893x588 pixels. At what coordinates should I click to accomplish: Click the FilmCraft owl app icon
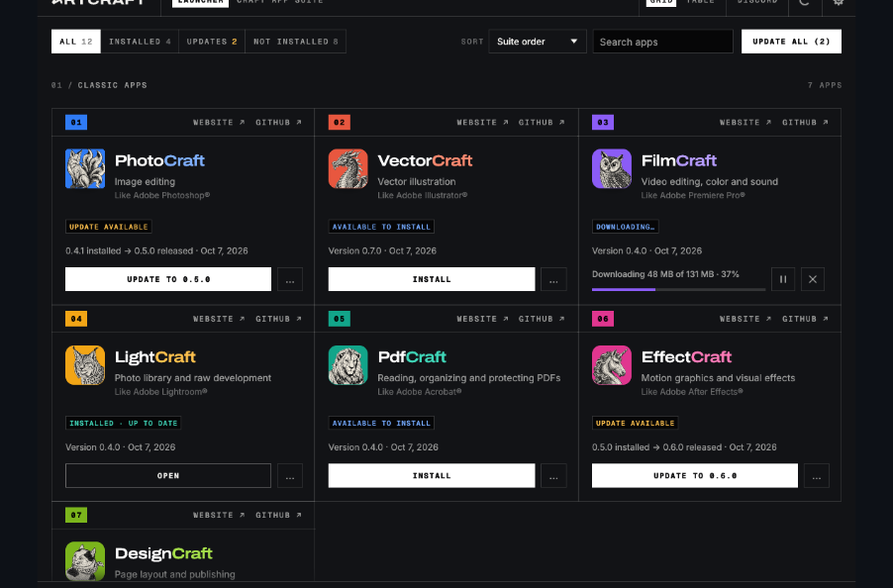point(612,168)
